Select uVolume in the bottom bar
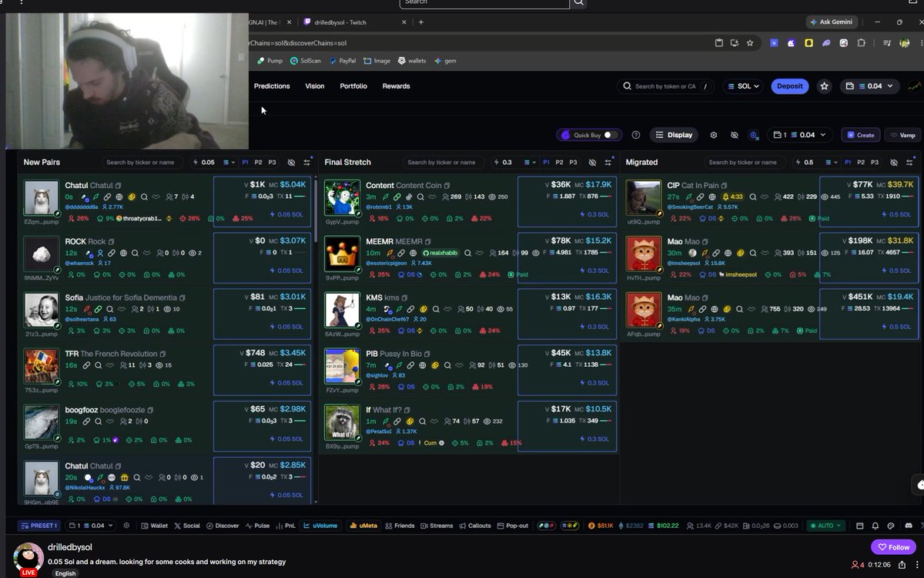Image resolution: width=924 pixels, height=578 pixels. tap(320, 526)
